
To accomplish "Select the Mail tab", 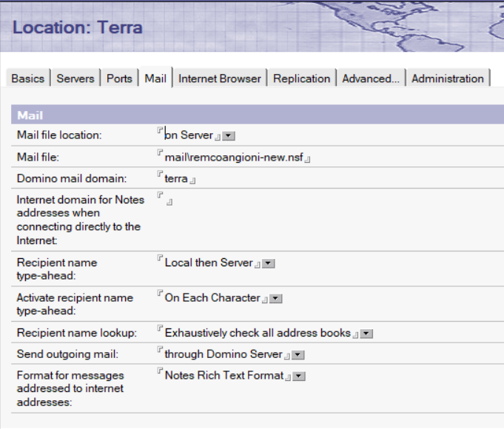I will (x=155, y=78).
